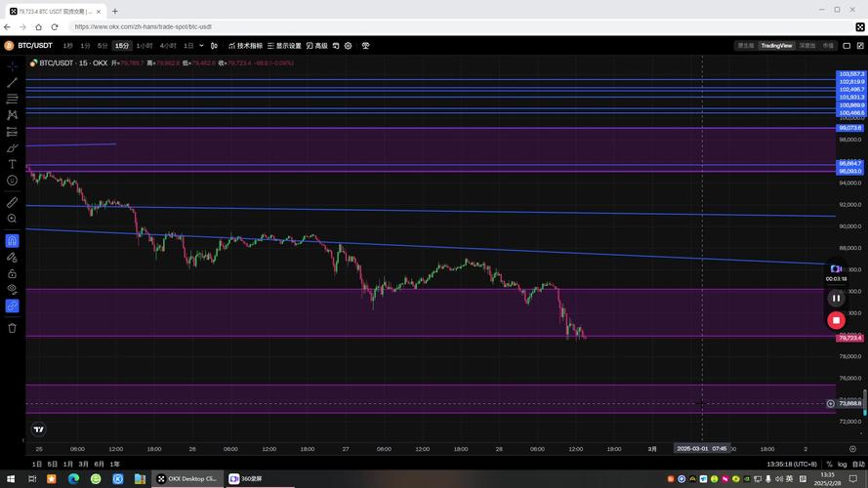Select the trend line drawing tool
The image size is (868, 488).
12,82
